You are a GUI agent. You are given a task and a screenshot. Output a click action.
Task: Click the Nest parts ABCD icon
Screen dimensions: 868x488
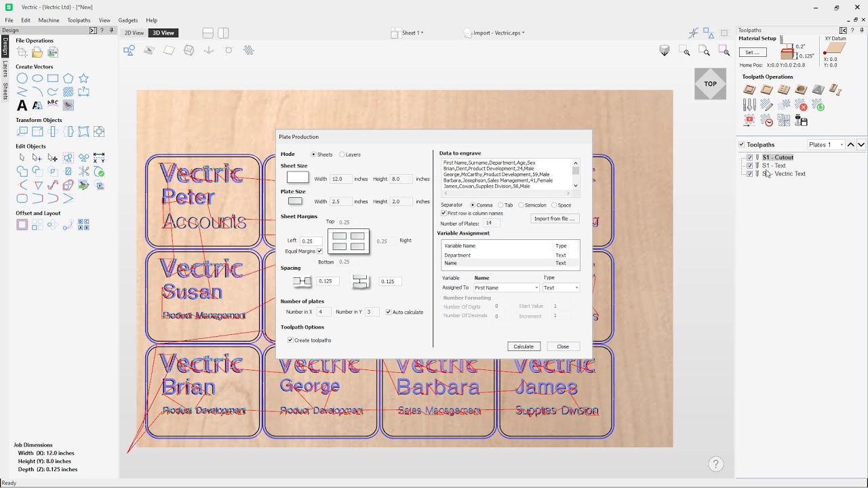point(83,224)
